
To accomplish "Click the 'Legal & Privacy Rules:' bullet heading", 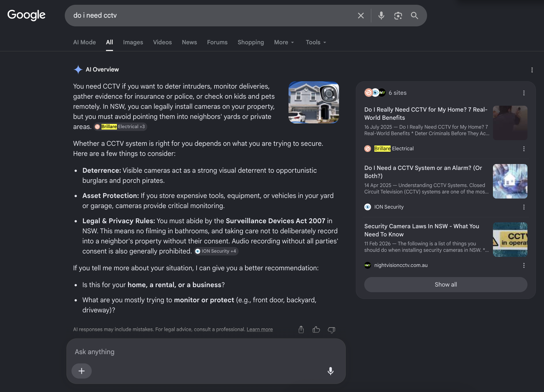I will pos(119,221).
